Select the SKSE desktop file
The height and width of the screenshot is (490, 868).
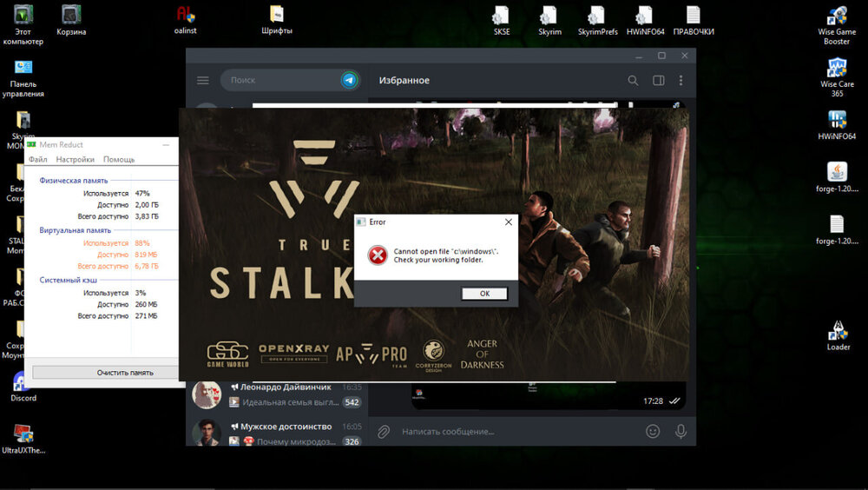click(x=502, y=21)
